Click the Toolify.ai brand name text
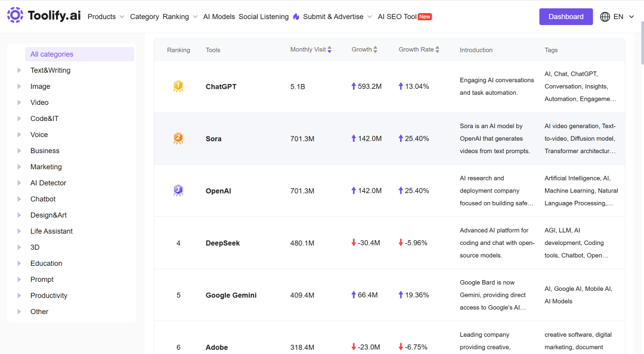Image resolution: width=644 pixels, height=354 pixels. [54, 15]
